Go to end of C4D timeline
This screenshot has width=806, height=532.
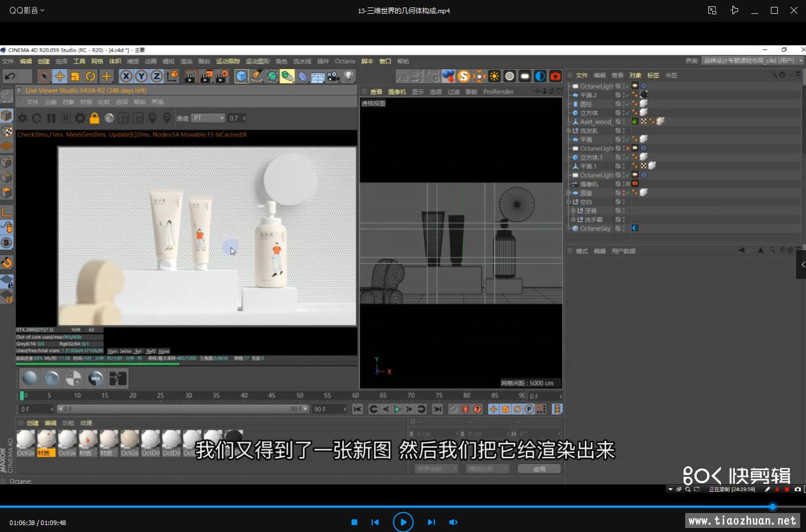tap(437, 409)
